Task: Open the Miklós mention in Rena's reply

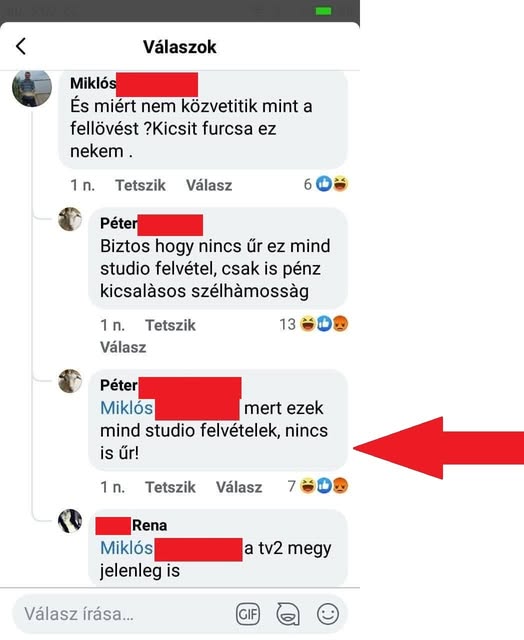Action: pyautogui.click(x=127, y=548)
